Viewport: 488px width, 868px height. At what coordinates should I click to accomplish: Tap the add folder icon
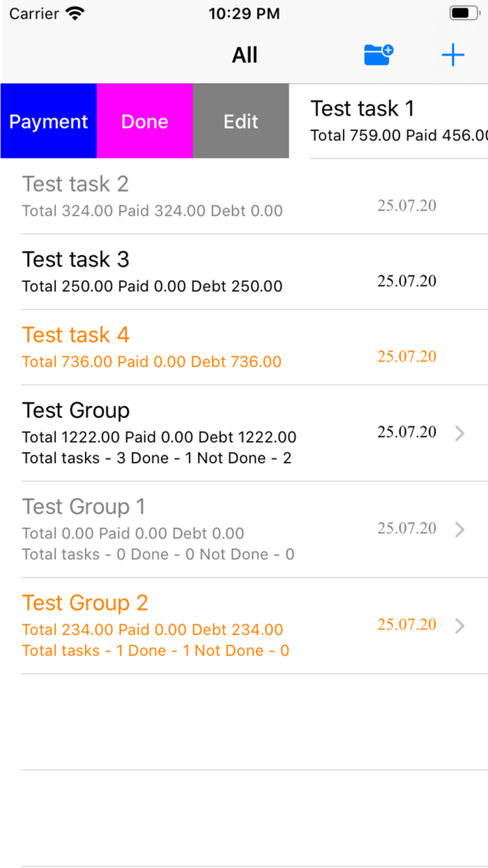coord(379,54)
